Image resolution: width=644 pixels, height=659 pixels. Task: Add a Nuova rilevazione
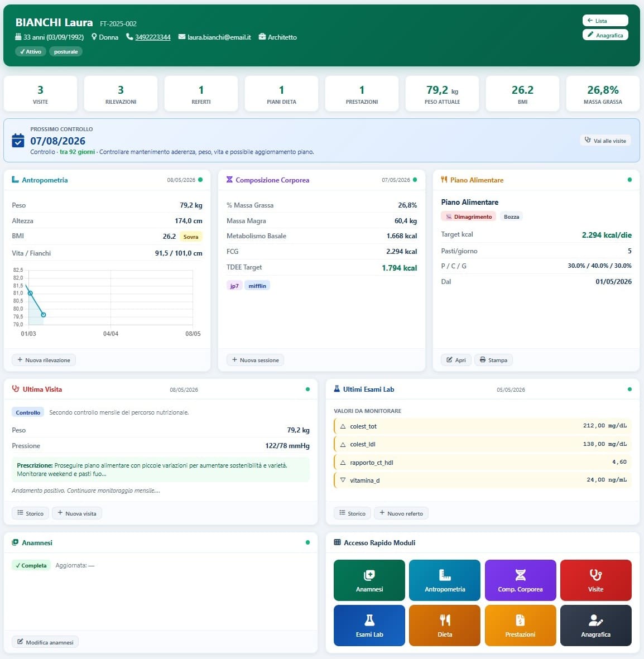44,360
